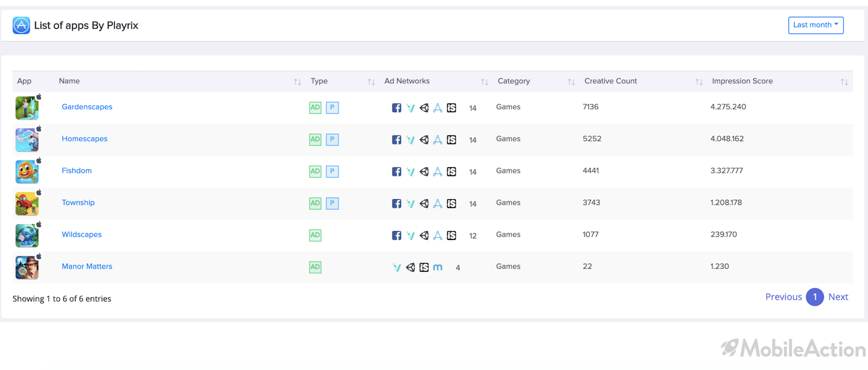The image size is (868, 370).
Task: Open the Manor Matters app link
Action: 87,267
